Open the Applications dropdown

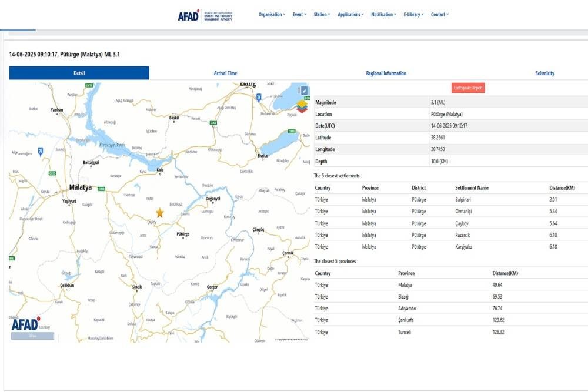point(349,14)
